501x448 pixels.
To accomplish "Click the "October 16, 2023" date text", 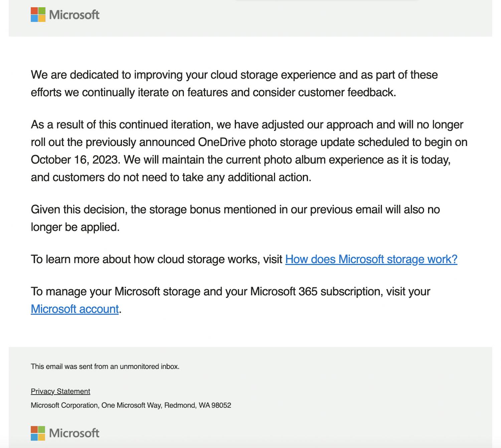I will pos(75,160).
